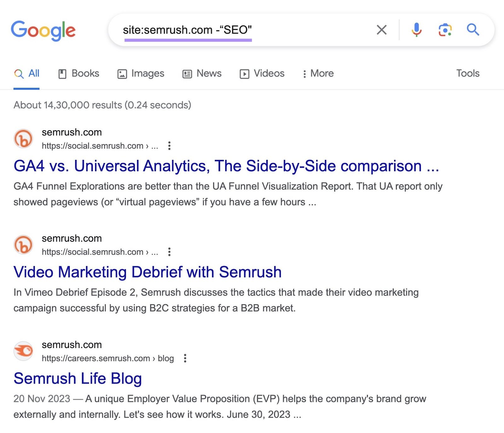Screen dimensions: 504x433
Task: Open the Tools options
Action: click(x=468, y=73)
